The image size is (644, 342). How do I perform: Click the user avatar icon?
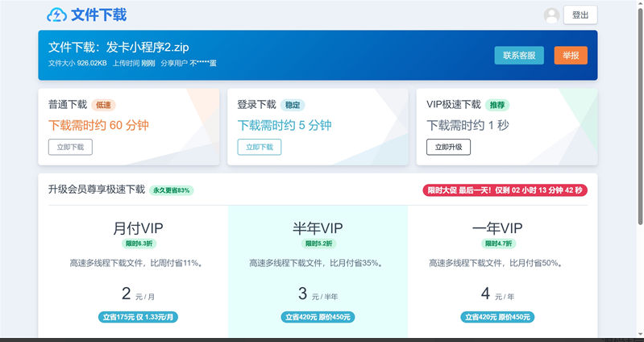551,15
